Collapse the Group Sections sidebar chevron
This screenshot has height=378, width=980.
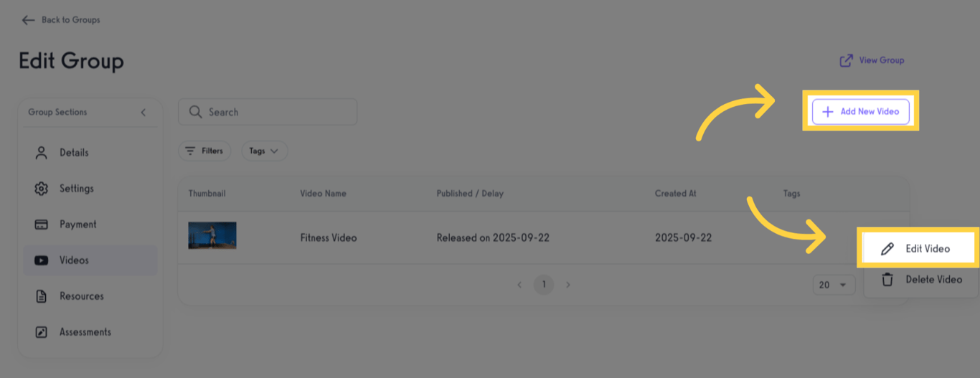point(143,113)
